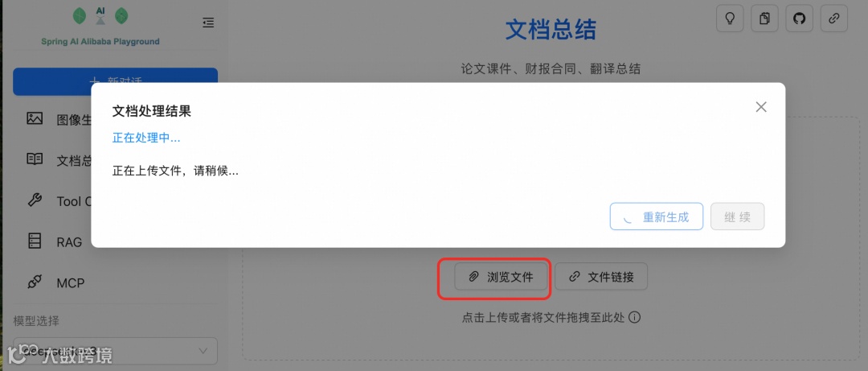Click the info icon after 拖拽至此处
Viewport: 868px width, 371px height.
point(635,318)
